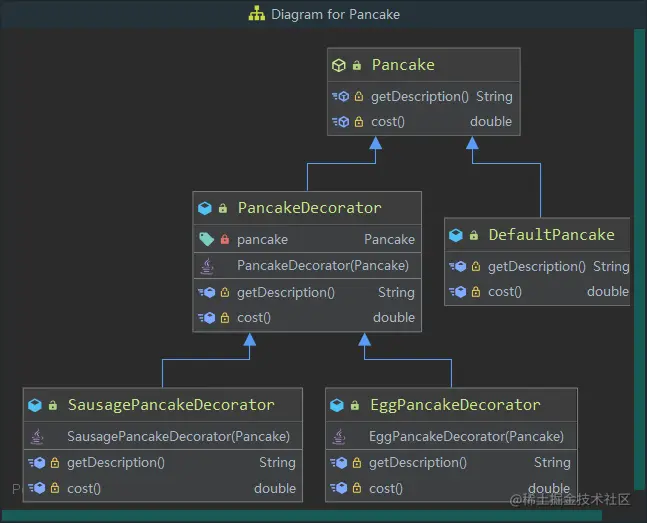Click the method icon of Pancake getDescription()

pos(341,97)
